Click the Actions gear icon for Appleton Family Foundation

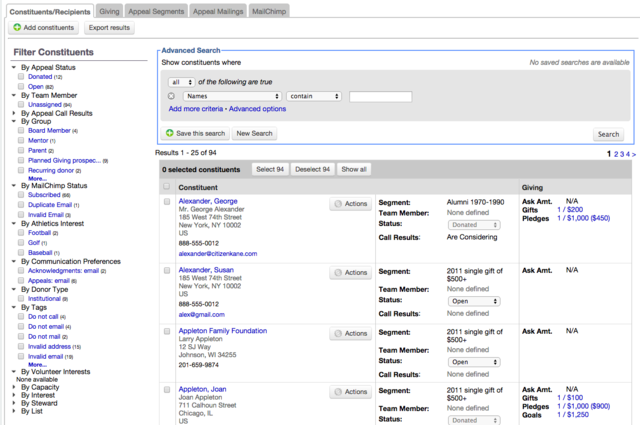pyautogui.click(x=338, y=334)
